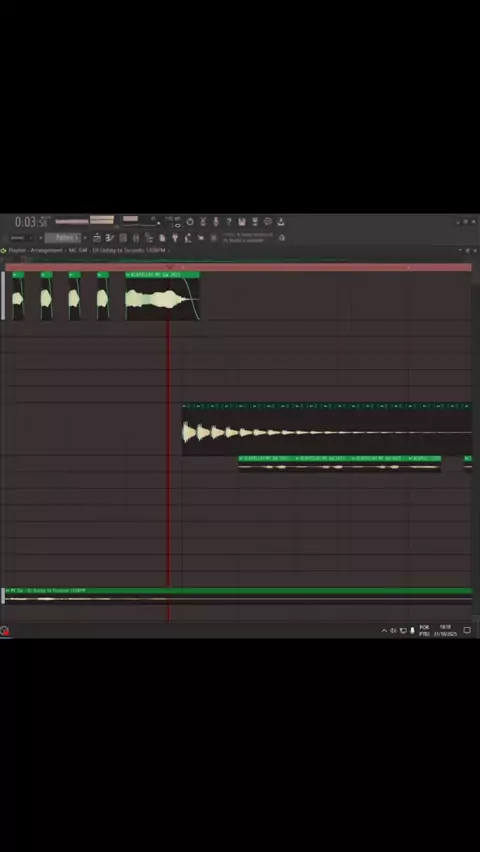Click the chat bubble icon in top toolbar
480x852 pixels.
tap(268, 222)
